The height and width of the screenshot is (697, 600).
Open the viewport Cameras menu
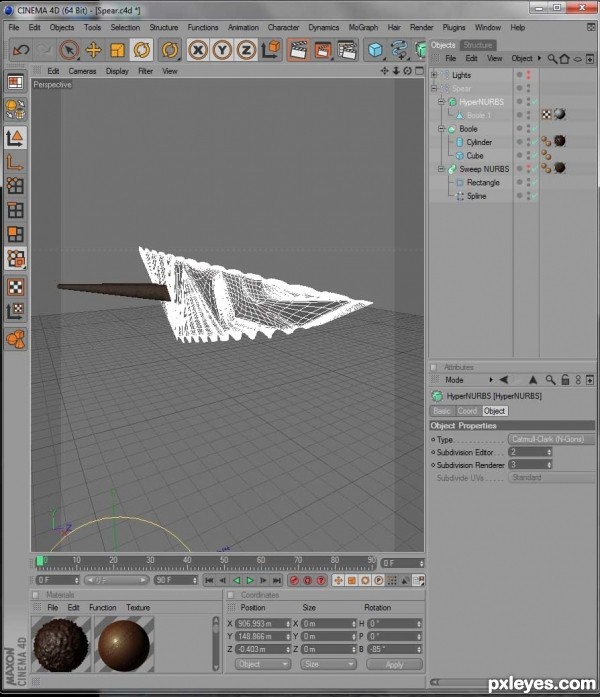point(82,71)
